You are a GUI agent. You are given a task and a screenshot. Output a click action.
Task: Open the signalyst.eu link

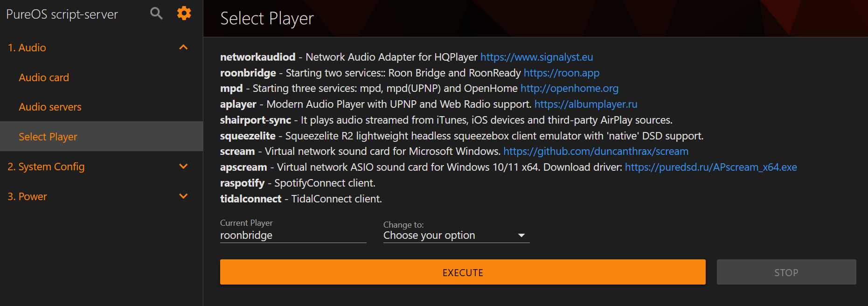point(537,57)
